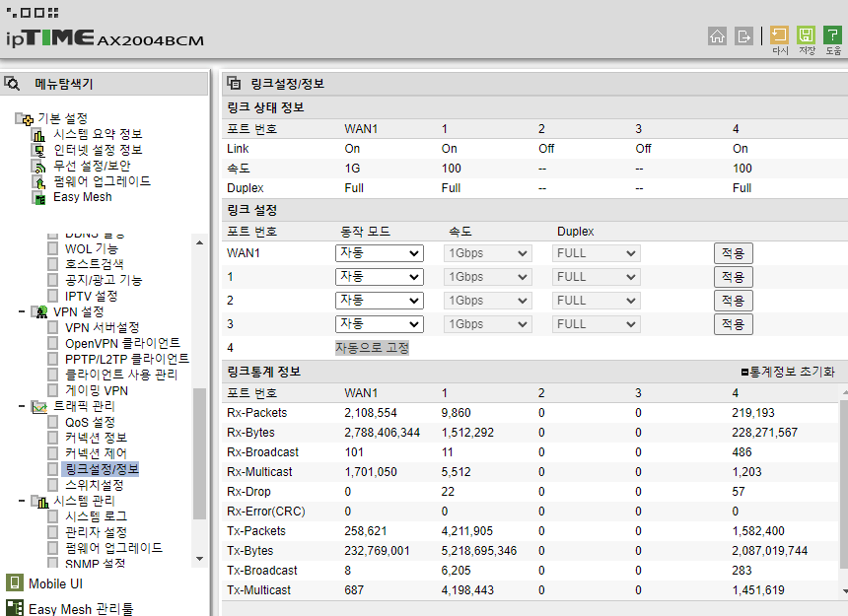This screenshot has height=616, width=848.
Task: Open VPN 서버설정 menu item
Action: 103,328
